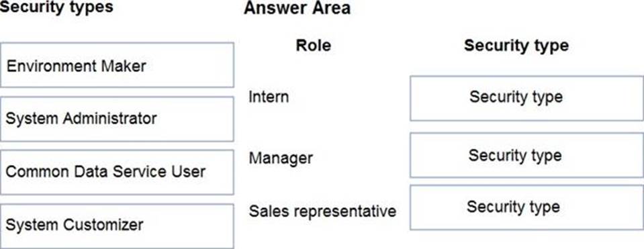This screenshot has width=644, height=249.
Task: Click the Answer Area heading
Action: point(297,8)
